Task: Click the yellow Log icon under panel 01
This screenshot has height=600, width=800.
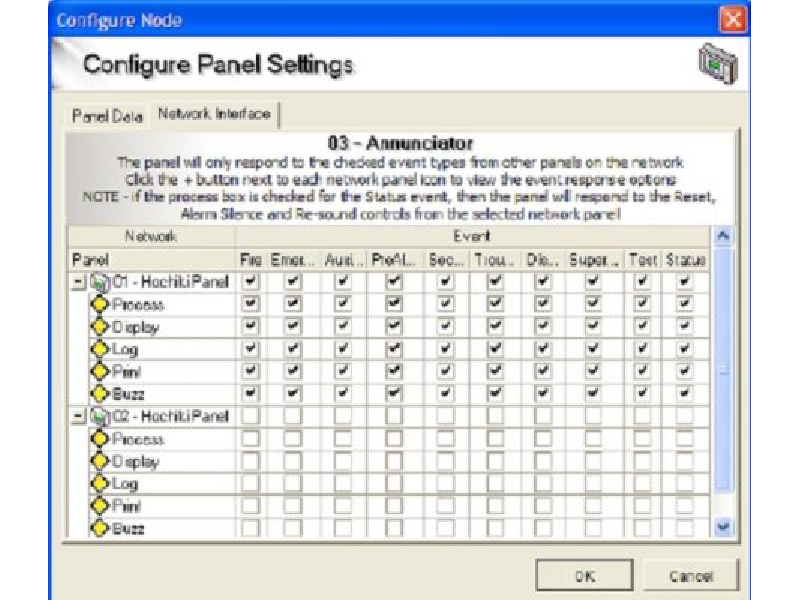Action: click(100, 349)
